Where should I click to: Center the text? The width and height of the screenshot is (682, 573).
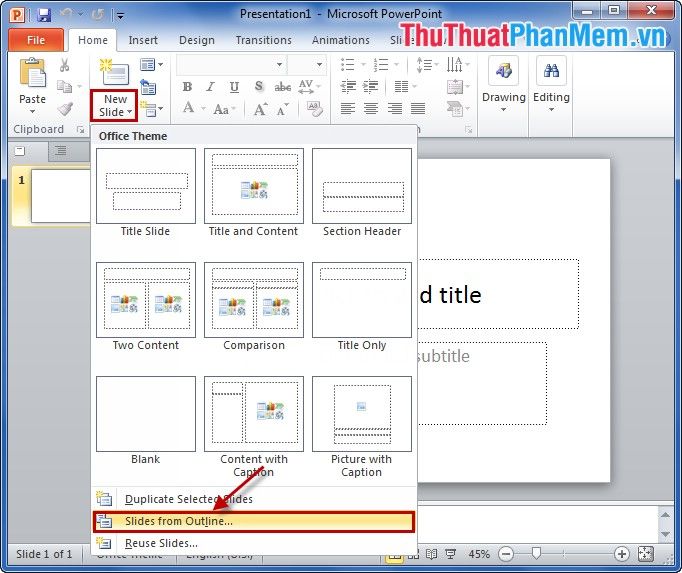click(371, 108)
